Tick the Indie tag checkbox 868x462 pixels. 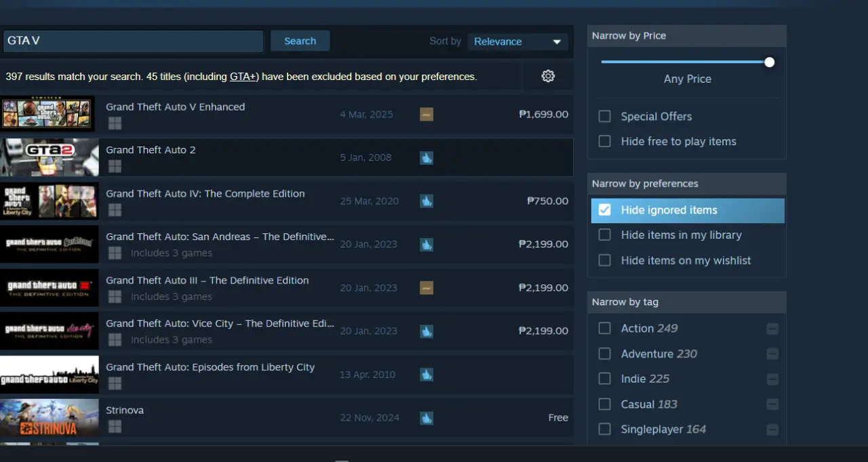click(604, 379)
